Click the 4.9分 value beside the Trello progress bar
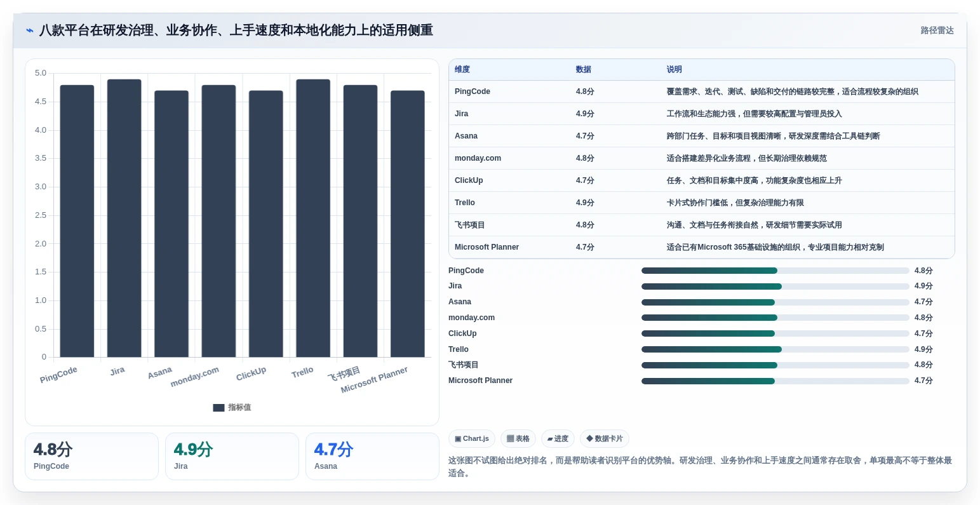 [923, 349]
